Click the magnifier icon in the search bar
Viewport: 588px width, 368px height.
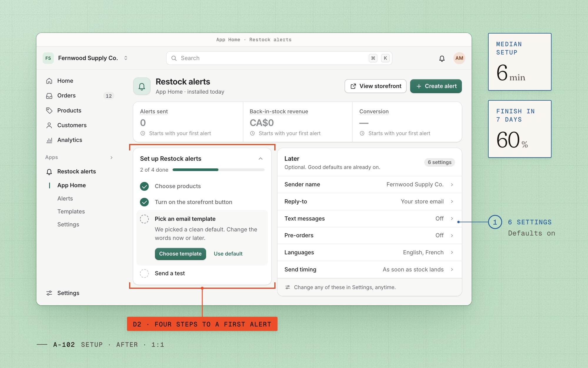[x=174, y=58]
